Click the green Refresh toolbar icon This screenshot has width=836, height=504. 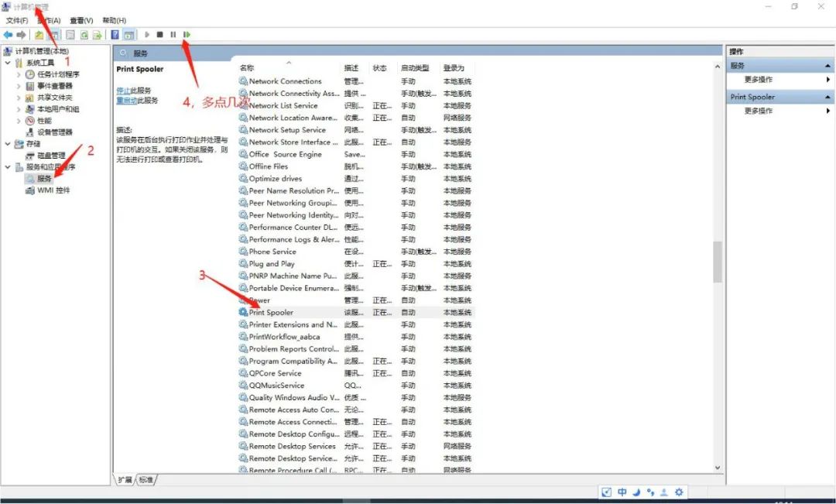[84, 35]
